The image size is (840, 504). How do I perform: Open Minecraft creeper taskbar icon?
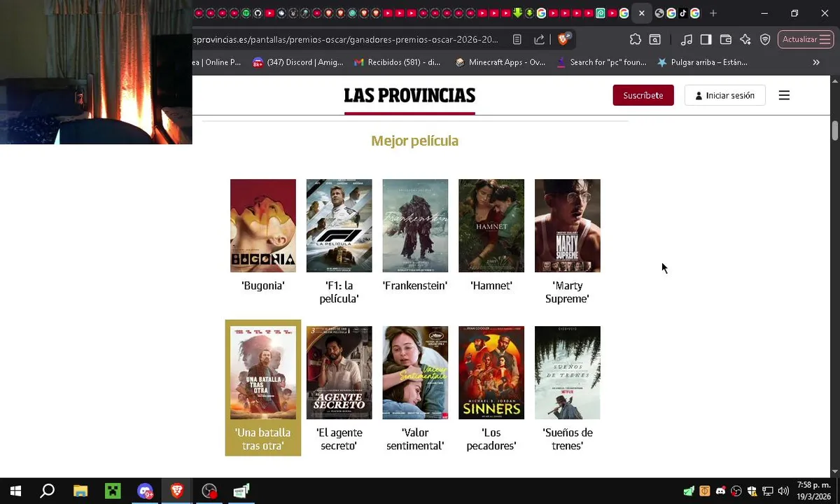point(113,491)
